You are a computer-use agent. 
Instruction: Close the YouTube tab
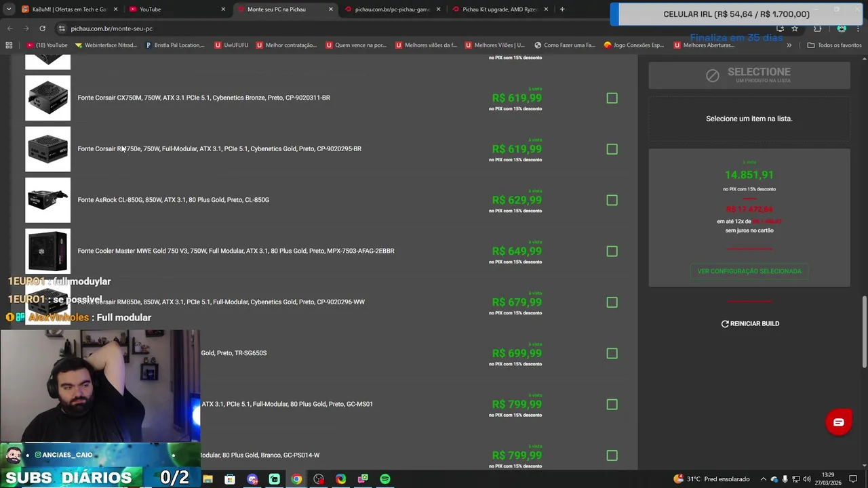pos(223,9)
